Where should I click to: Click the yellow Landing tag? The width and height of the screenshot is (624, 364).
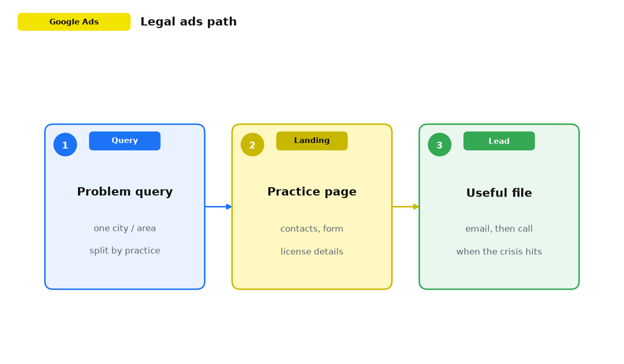312,141
